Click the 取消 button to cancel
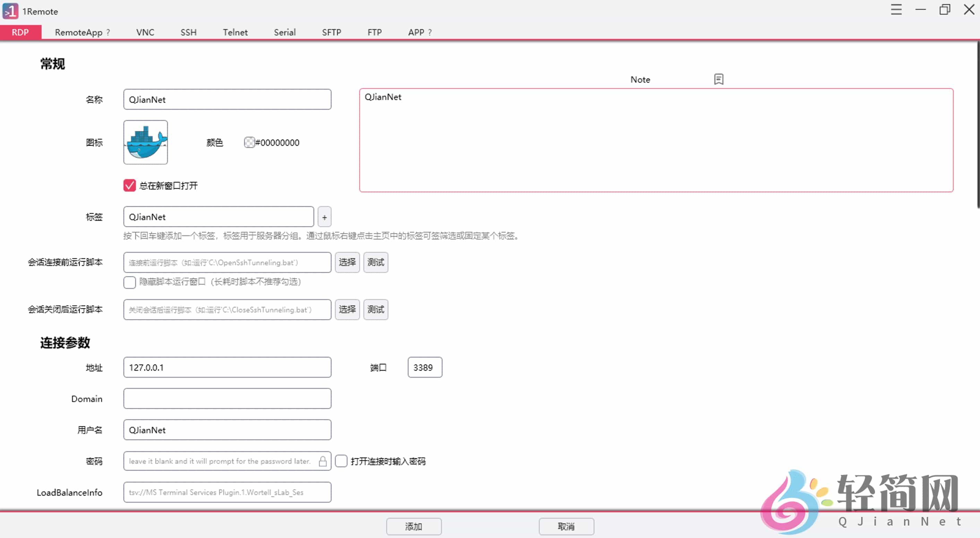Viewport: 980px width, 538px height. [566, 527]
